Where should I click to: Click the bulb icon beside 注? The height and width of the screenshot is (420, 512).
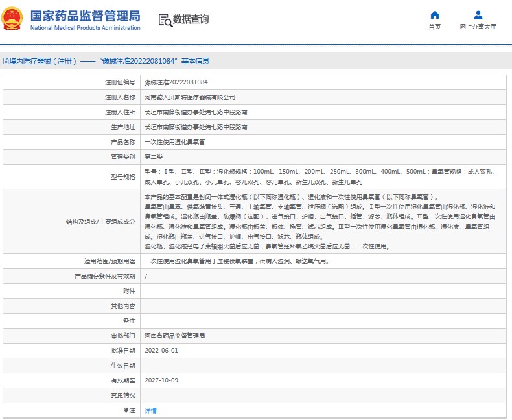pos(126,410)
